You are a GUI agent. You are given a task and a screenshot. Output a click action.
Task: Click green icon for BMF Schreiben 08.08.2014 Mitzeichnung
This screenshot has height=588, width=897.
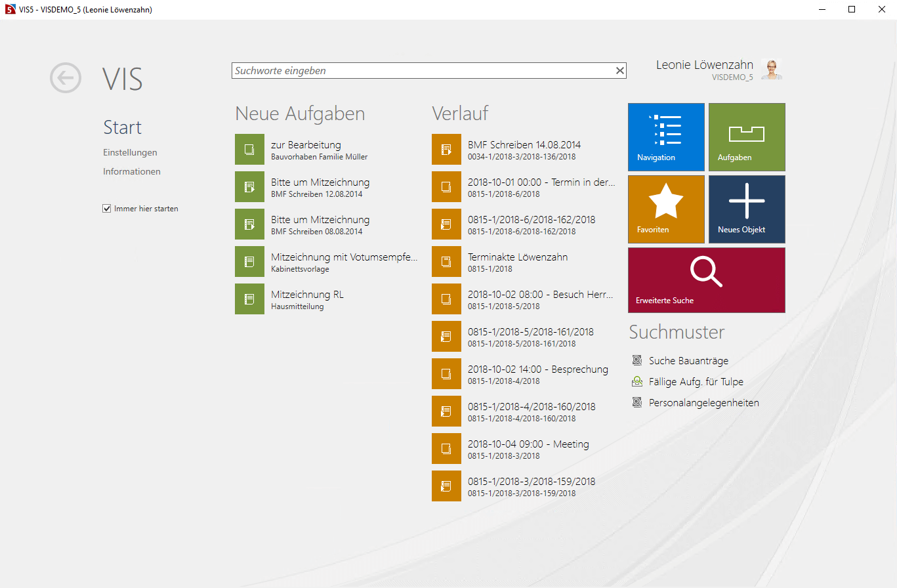pos(249,224)
